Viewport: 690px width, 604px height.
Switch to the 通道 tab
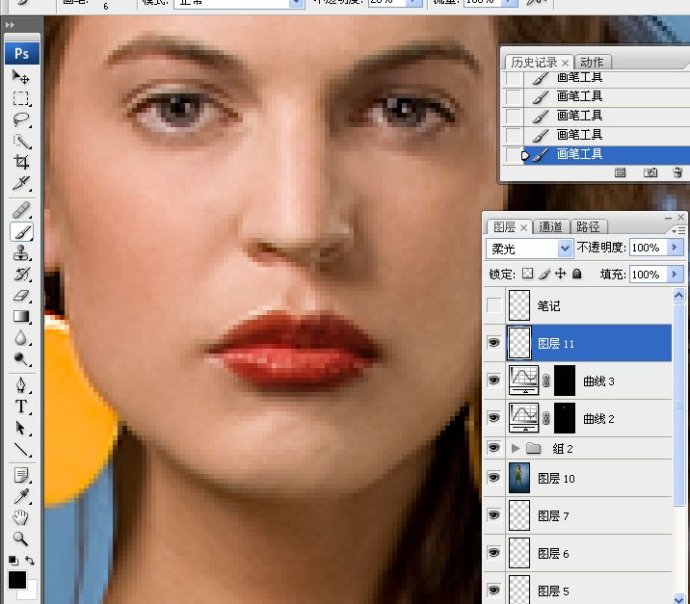tap(551, 227)
